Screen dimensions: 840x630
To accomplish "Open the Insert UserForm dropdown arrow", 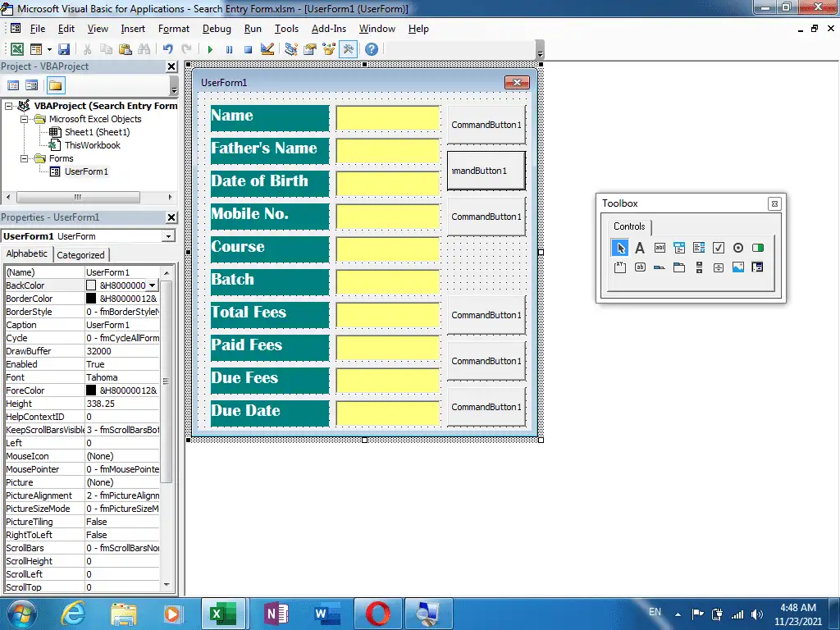I will click(x=49, y=49).
